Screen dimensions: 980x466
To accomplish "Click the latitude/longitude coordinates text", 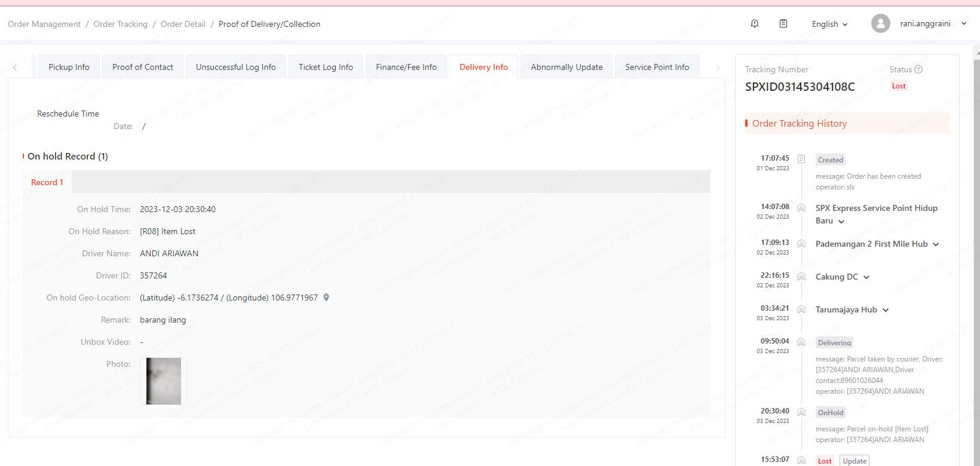I will pyautogui.click(x=229, y=298).
